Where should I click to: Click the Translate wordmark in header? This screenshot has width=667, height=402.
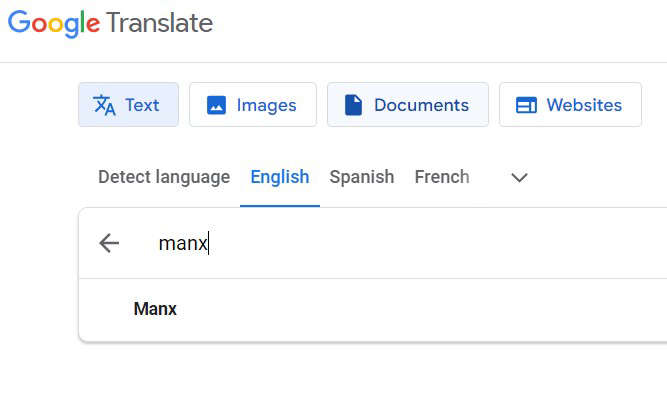point(160,23)
